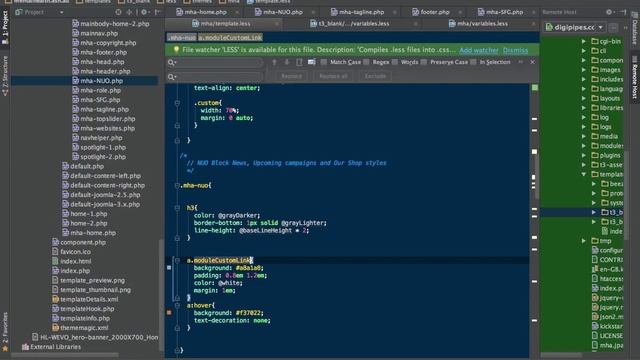640x360 pixels.
Task: Click the select-all-occurrences icon in find bar
Action: 299,62
